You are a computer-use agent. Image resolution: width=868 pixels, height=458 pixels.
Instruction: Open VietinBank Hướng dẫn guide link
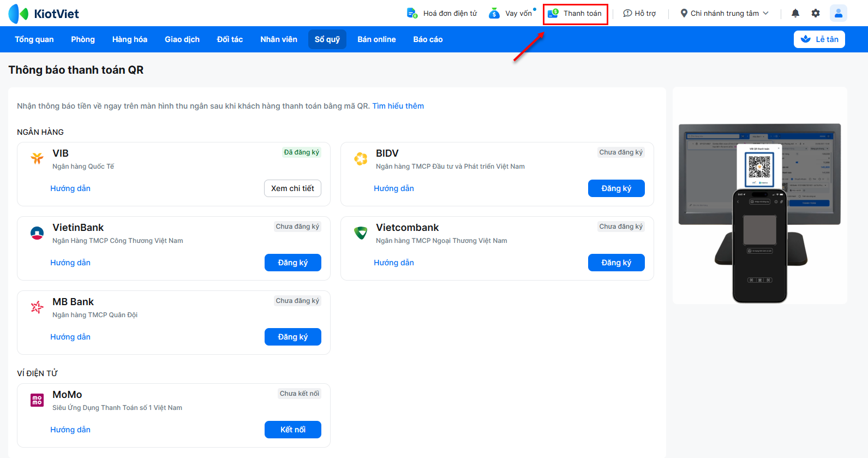coord(70,263)
